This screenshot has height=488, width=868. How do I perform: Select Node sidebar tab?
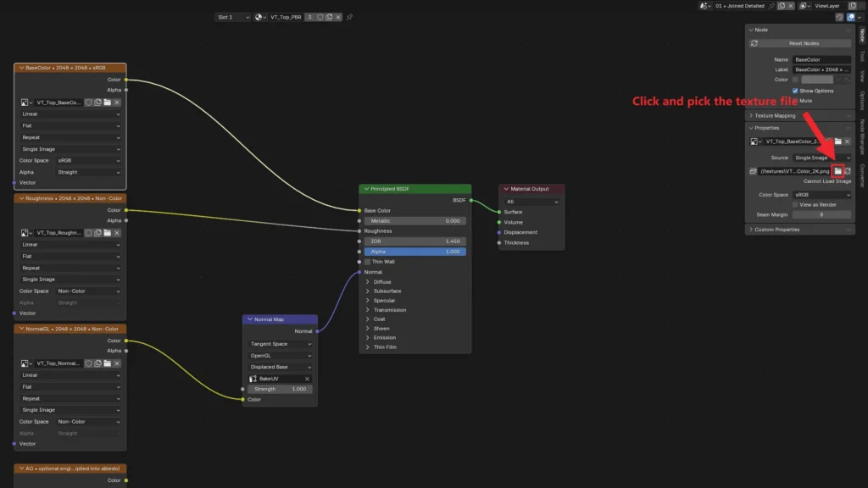pyautogui.click(x=862, y=35)
